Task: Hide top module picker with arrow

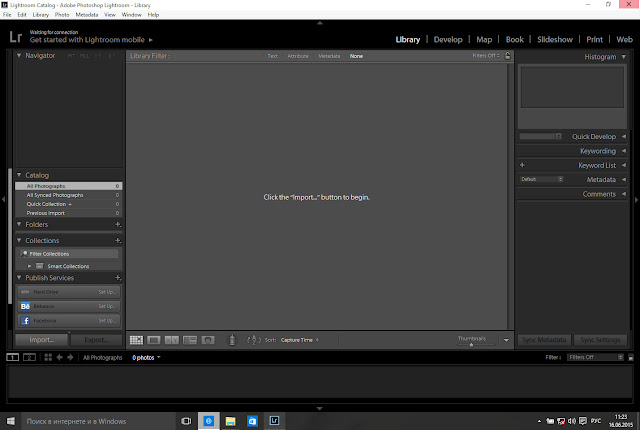Action: click(x=320, y=23)
